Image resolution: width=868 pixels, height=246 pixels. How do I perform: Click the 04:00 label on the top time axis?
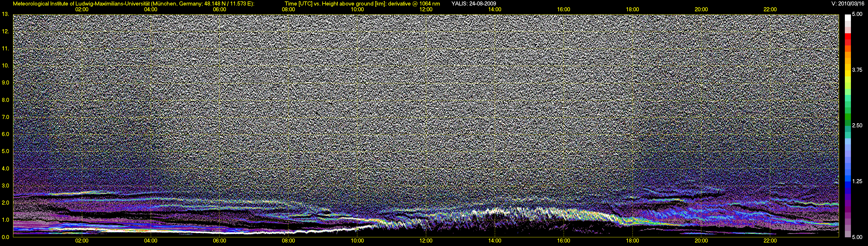(151, 10)
